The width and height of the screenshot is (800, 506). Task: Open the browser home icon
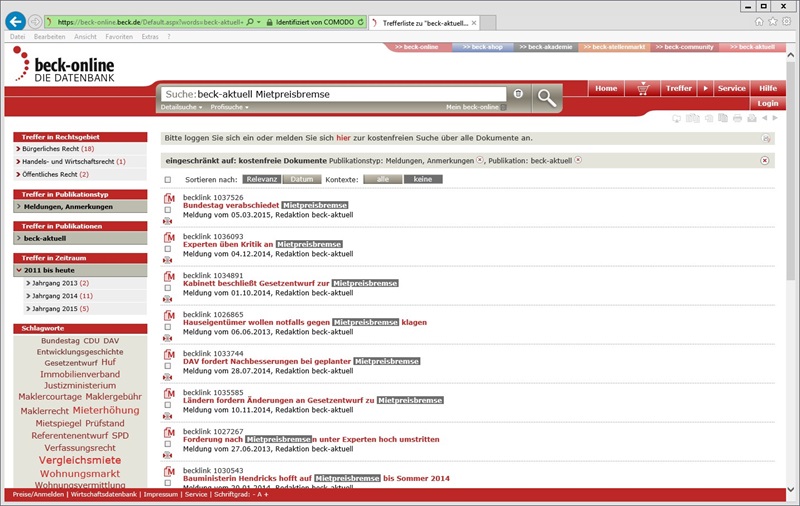tap(759, 21)
